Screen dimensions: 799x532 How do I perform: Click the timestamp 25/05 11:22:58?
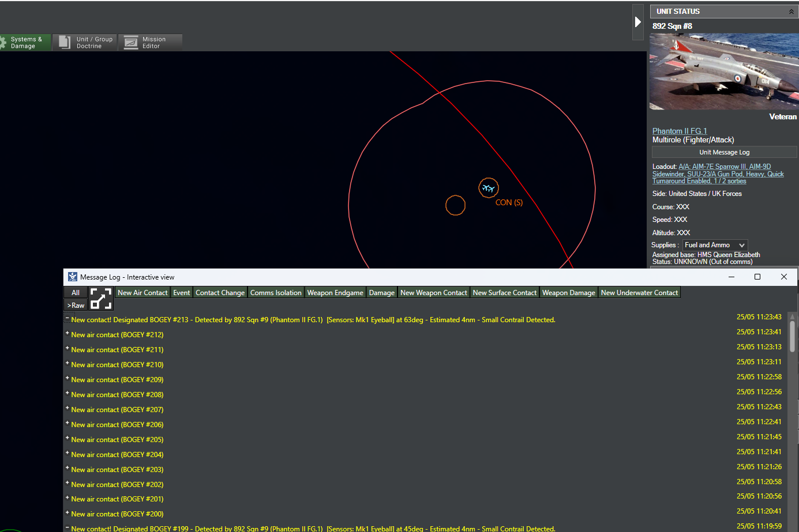(759, 377)
